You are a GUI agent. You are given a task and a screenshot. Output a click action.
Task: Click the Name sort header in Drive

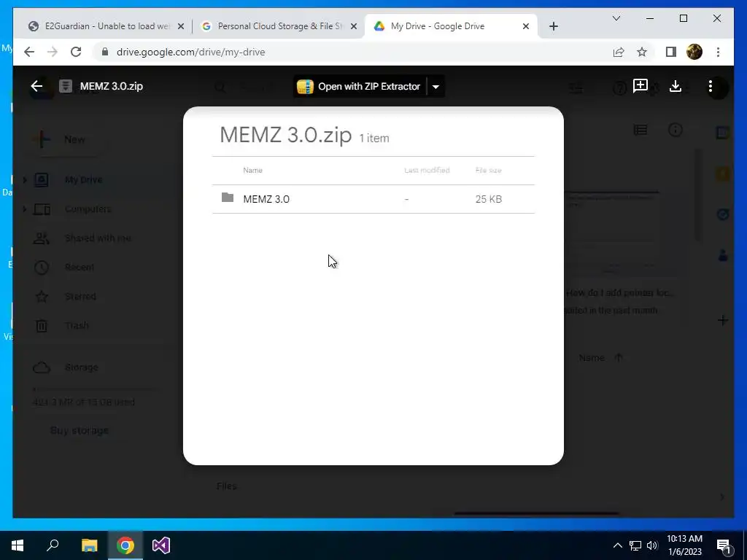pyautogui.click(x=592, y=357)
